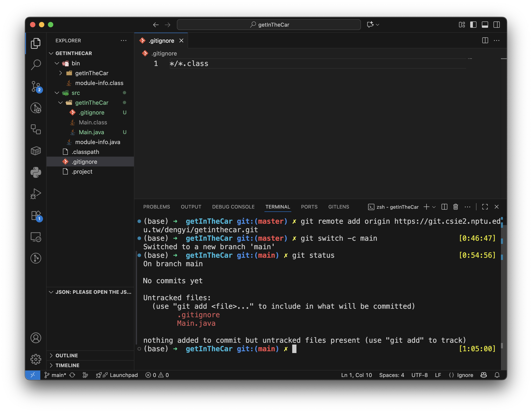
Task: Toggle the primary side bar visibility
Action: (473, 25)
